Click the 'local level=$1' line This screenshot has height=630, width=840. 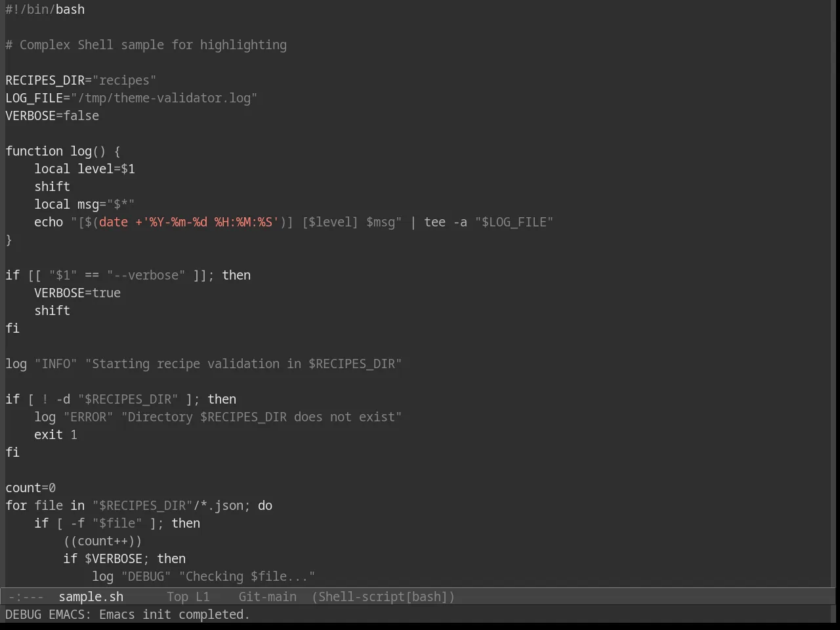pyautogui.click(x=85, y=169)
